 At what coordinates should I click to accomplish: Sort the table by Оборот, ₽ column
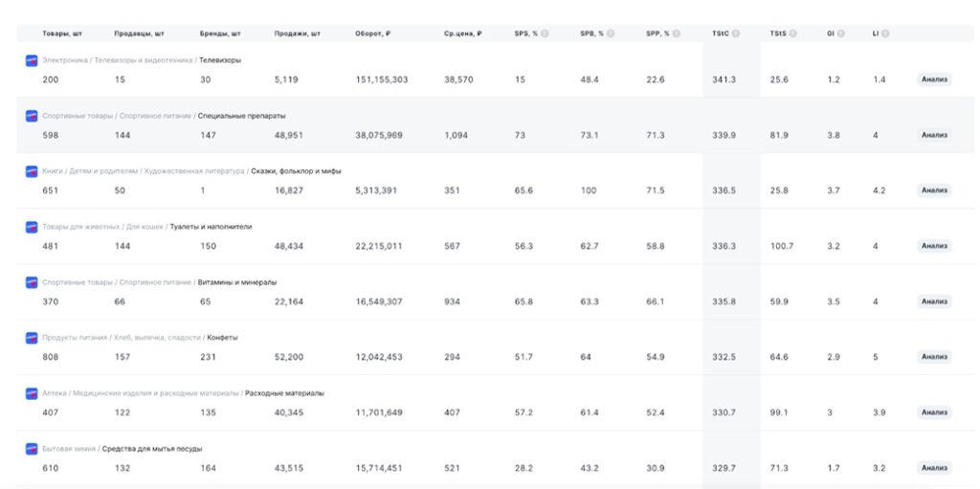372,33
